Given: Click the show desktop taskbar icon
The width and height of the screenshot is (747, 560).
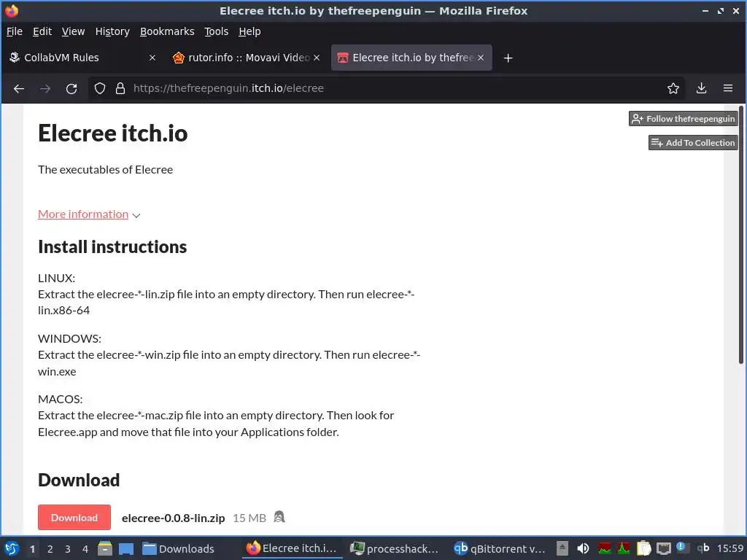Looking at the screenshot, I should tap(125, 548).
